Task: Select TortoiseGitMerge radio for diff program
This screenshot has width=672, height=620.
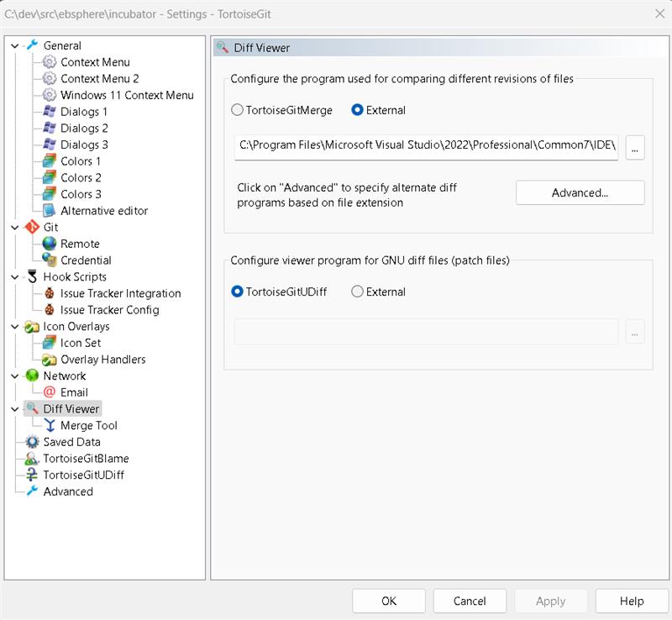Action: point(237,110)
